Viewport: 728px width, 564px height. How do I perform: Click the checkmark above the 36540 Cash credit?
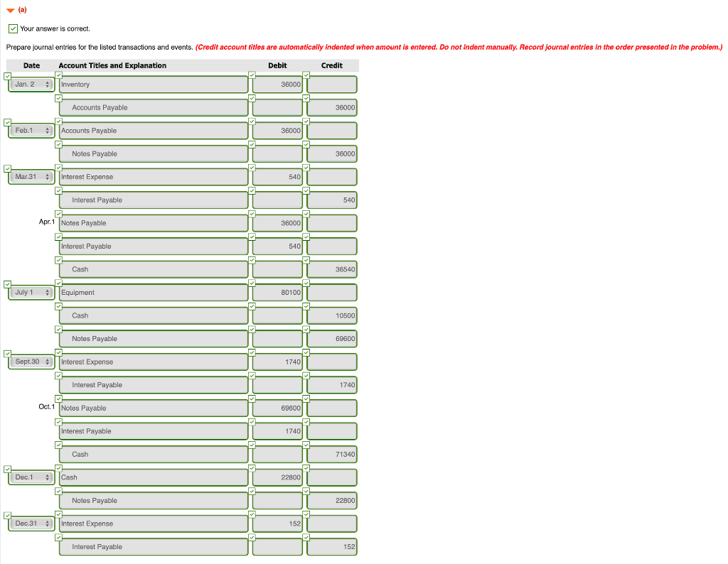pyautogui.click(x=306, y=259)
